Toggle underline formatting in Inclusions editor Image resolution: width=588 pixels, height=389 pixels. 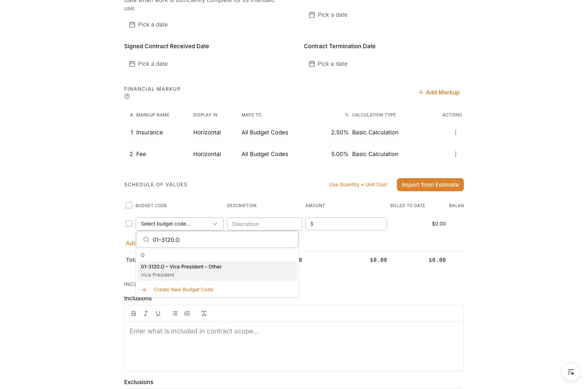click(158, 313)
